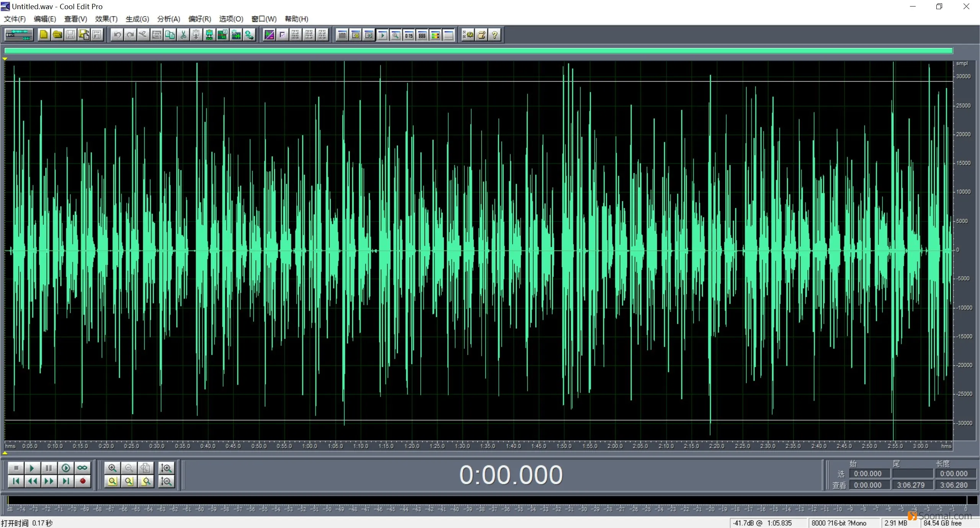Screen dimensions: 980x528
Task: Click the Save As icon with disk and pages
Action: 84,35
